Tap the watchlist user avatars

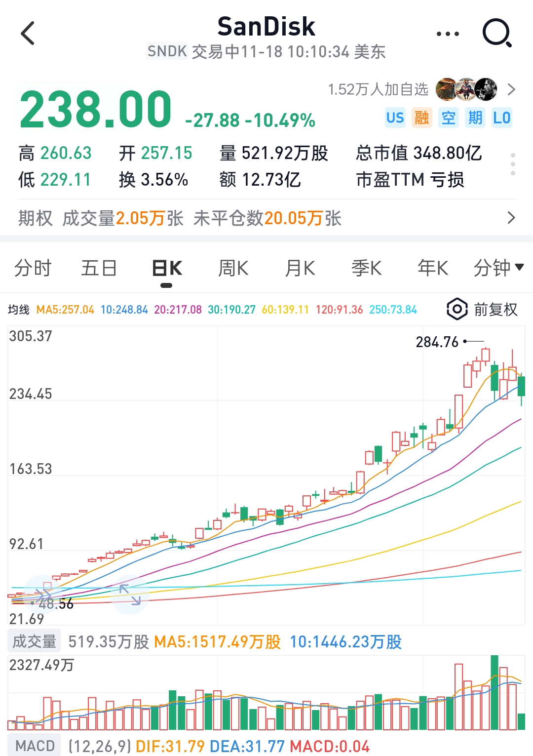(x=466, y=89)
